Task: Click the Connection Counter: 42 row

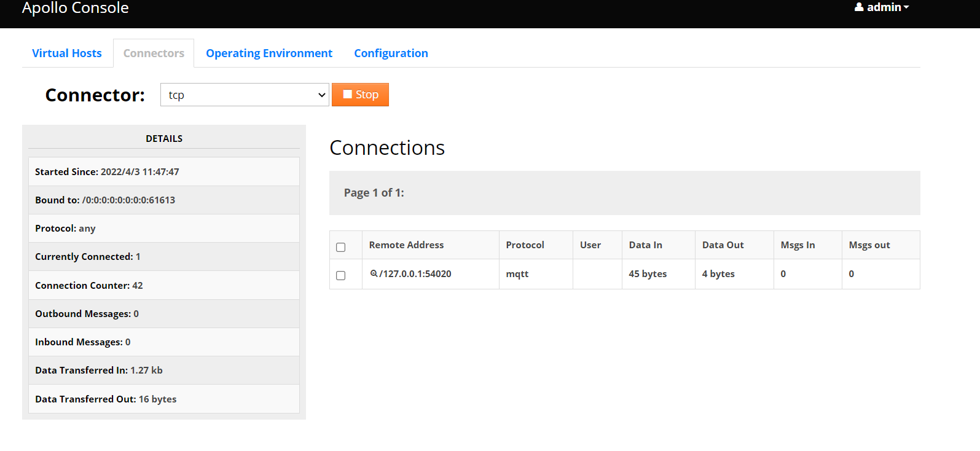Action: coord(164,286)
